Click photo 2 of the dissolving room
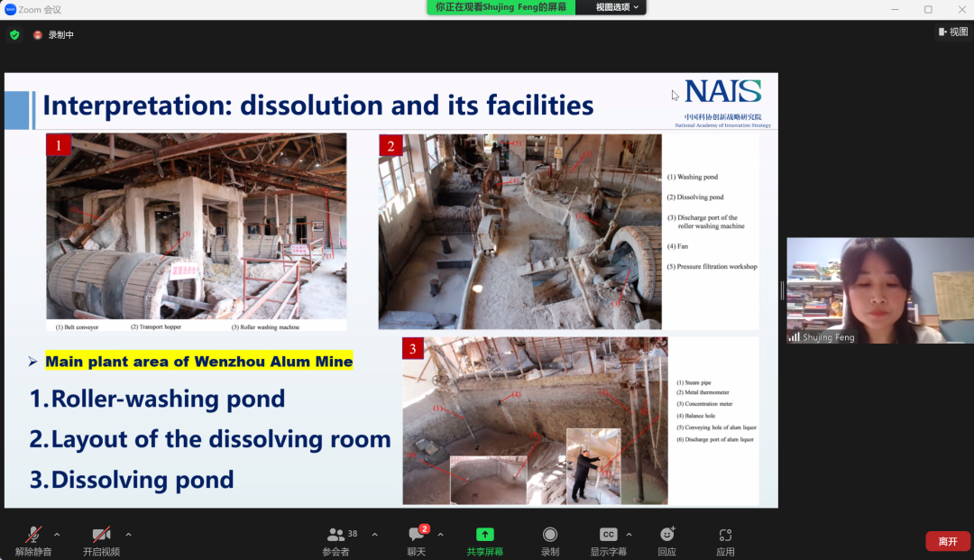This screenshot has height=560, width=974. coord(520,232)
